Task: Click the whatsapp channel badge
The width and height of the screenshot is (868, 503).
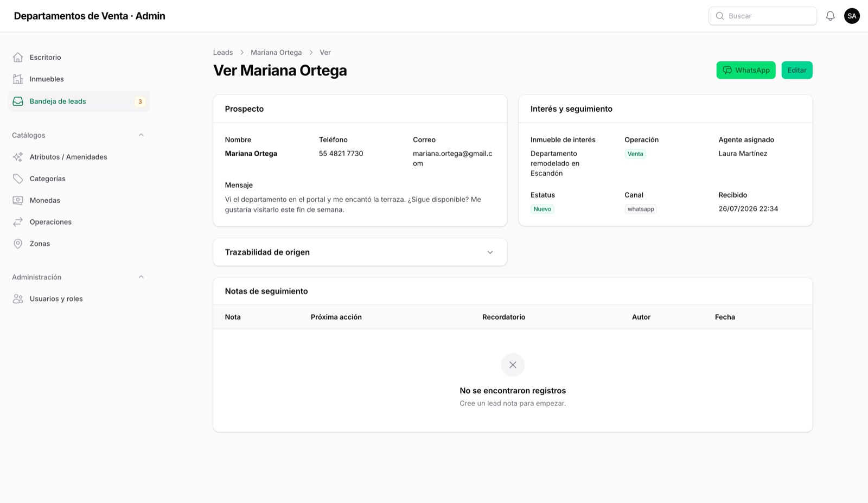Action: pos(641,209)
